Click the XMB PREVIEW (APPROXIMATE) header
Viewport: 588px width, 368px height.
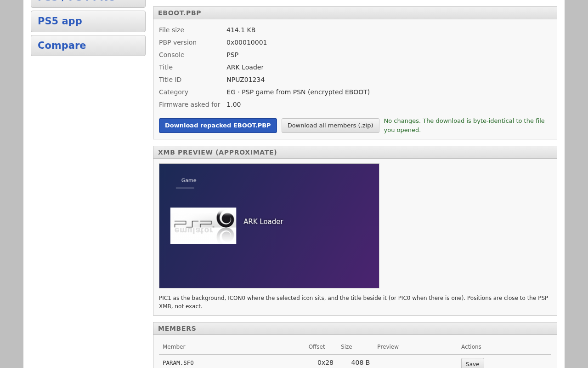355,152
